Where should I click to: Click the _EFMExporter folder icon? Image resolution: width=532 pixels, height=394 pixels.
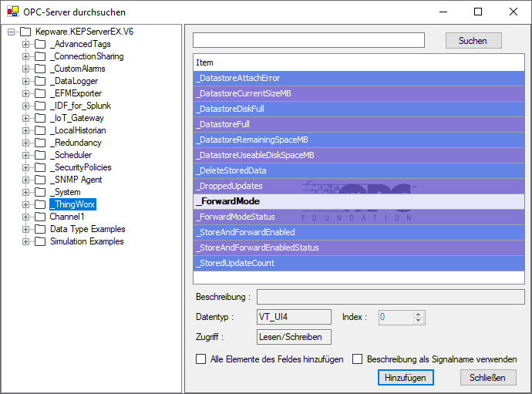(40, 93)
